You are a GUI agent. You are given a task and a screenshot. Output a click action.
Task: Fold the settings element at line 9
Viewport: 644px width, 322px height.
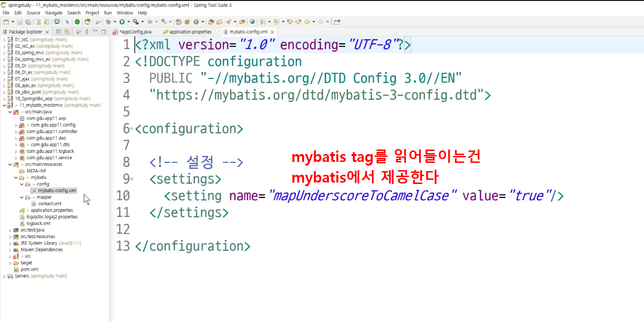pyautogui.click(x=132, y=179)
